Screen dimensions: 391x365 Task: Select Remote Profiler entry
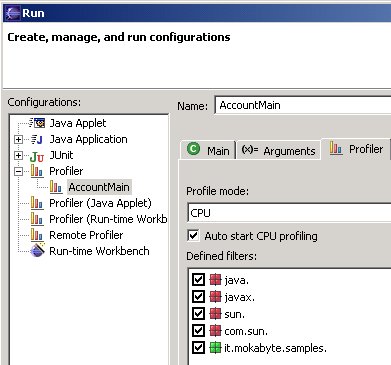coord(86,235)
